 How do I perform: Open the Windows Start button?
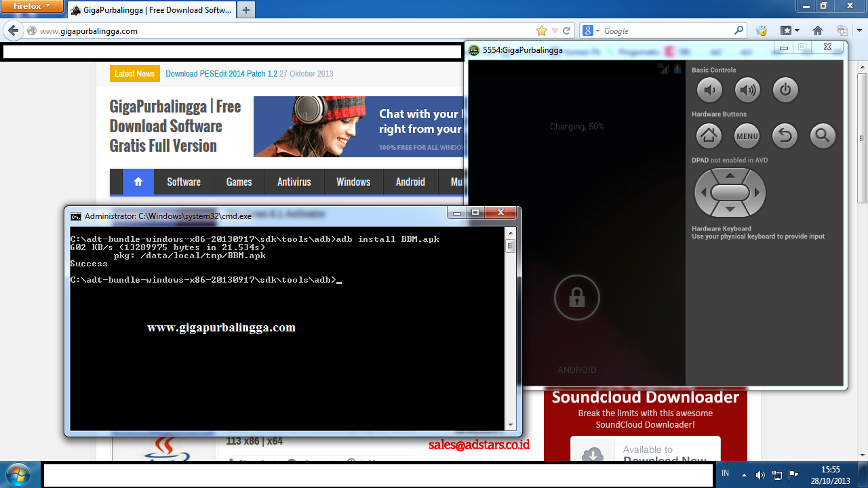(18, 474)
